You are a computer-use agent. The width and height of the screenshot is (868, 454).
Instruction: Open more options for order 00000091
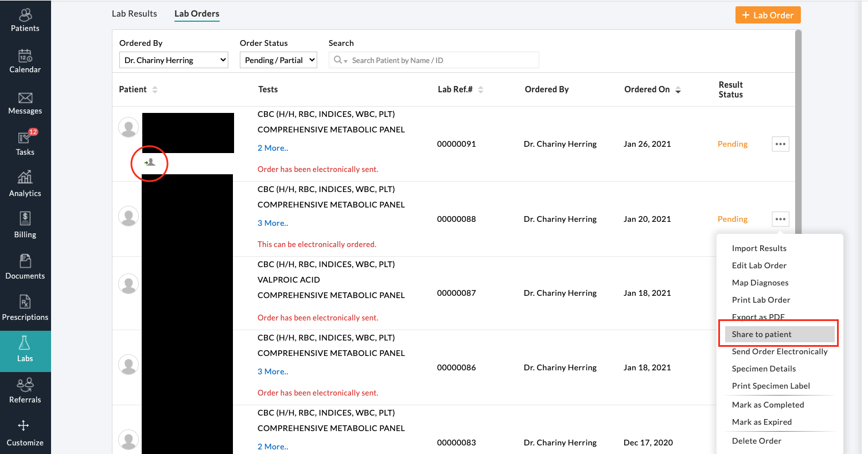[780, 144]
